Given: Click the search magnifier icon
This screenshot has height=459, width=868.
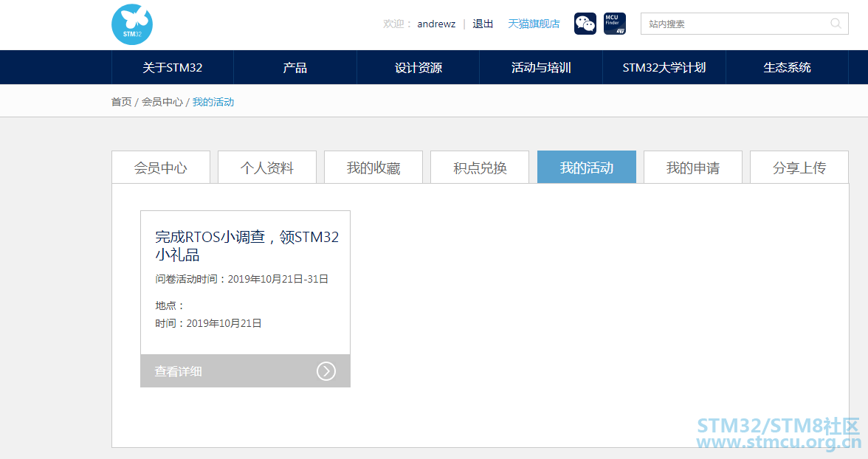Looking at the screenshot, I should [x=836, y=24].
